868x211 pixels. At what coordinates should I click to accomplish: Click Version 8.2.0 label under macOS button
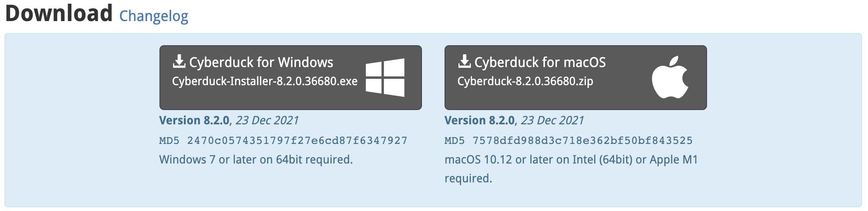tap(480, 121)
